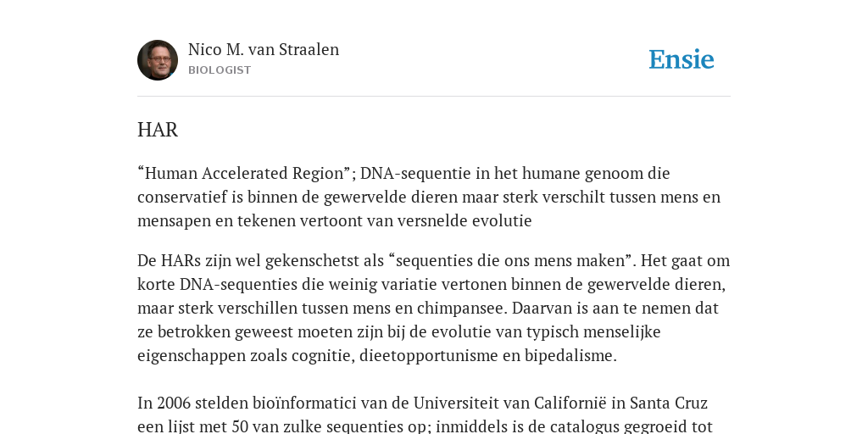Viewport: 868px width, 434px height.
Task: Click the quoted phrase "Human Accelerated Region"
Action: pyautogui.click(x=246, y=173)
